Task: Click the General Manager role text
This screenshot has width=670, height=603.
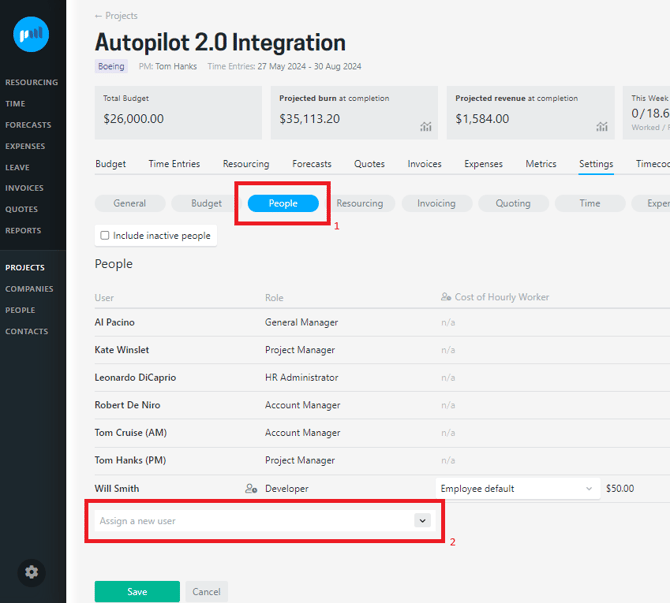Action: point(301,322)
